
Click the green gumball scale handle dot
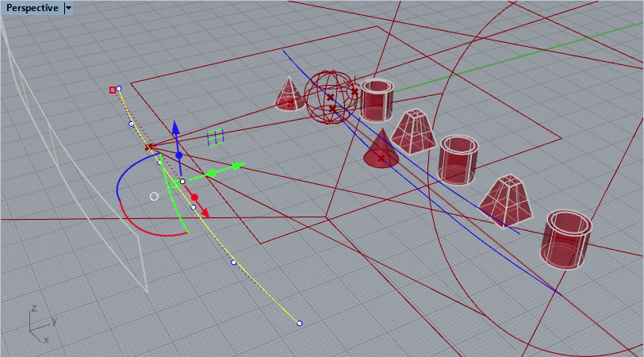click(x=212, y=173)
